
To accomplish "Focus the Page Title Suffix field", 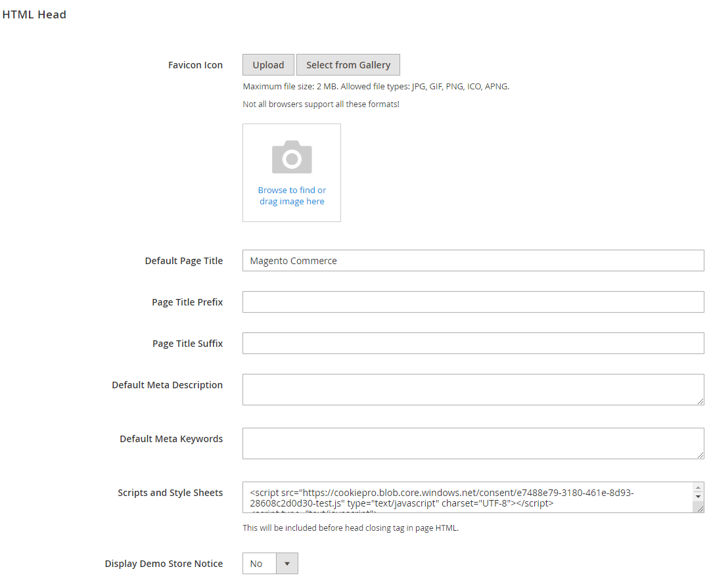I will pyautogui.click(x=472, y=343).
